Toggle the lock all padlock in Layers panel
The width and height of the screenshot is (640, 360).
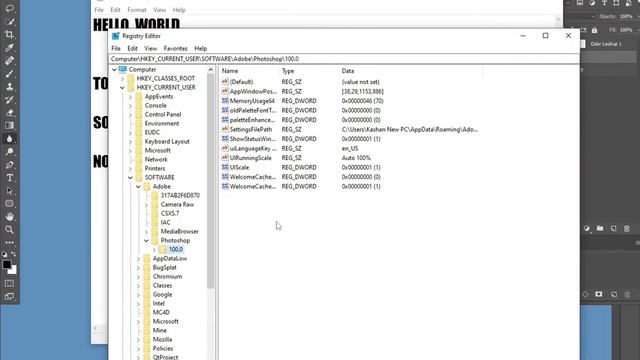click(x=594, y=30)
